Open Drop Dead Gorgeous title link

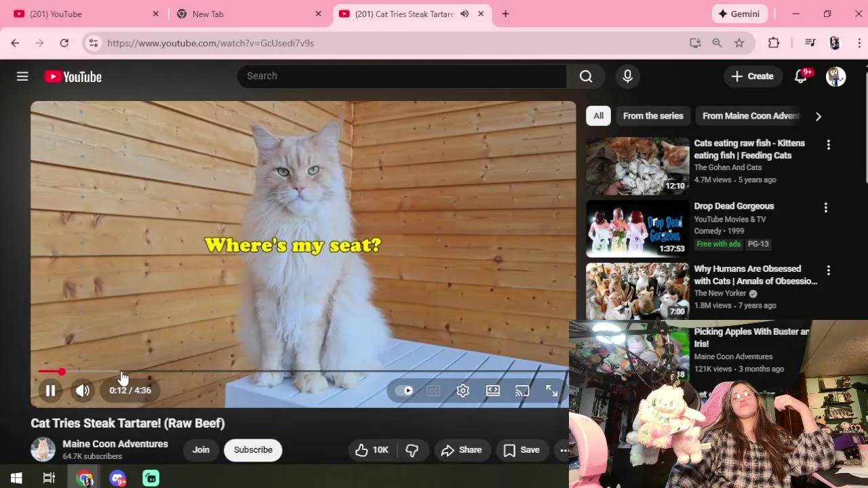pos(734,206)
